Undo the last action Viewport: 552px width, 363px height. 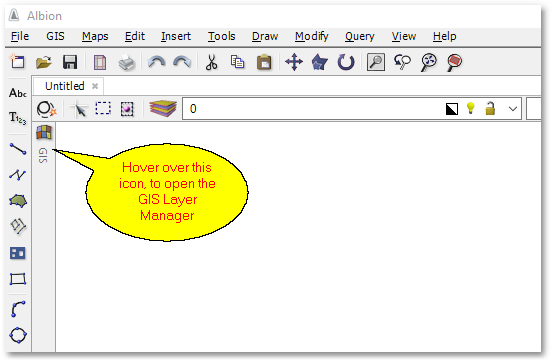(x=156, y=62)
